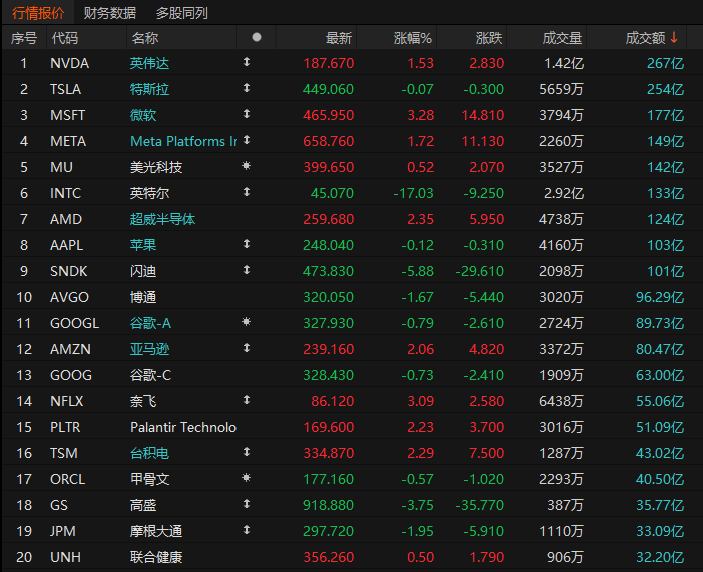Click the AVGO ticker code
Image resolution: width=703 pixels, height=572 pixels.
pyautogui.click(x=69, y=297)
